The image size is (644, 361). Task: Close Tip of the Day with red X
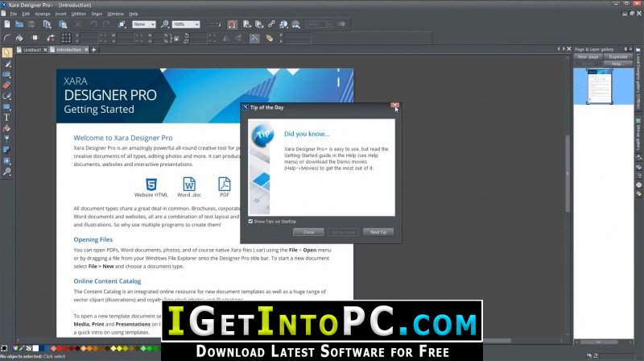[394, 106]
